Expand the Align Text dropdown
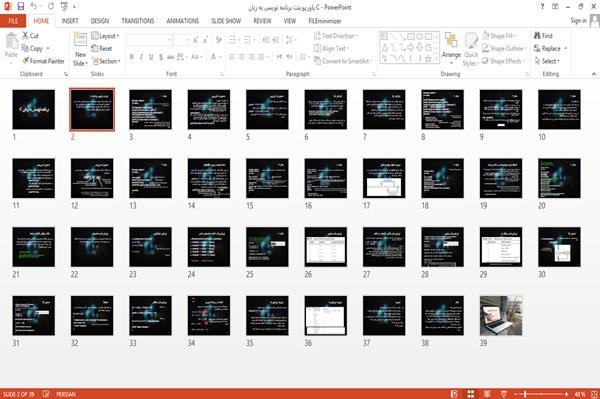Image resolution: width=600 pixels, height=399 pixels. click(x=331, y=48)
